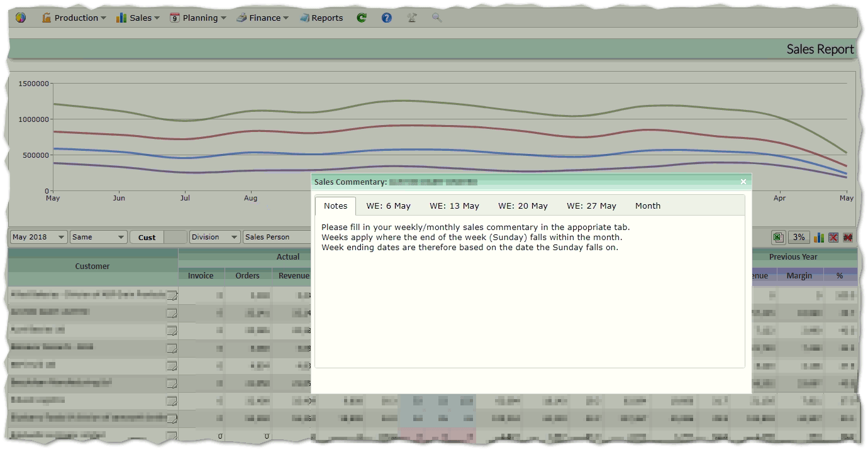Click the tools settings icon in menu bar
The image size is (868, 450).
click(x=412, y=18)
